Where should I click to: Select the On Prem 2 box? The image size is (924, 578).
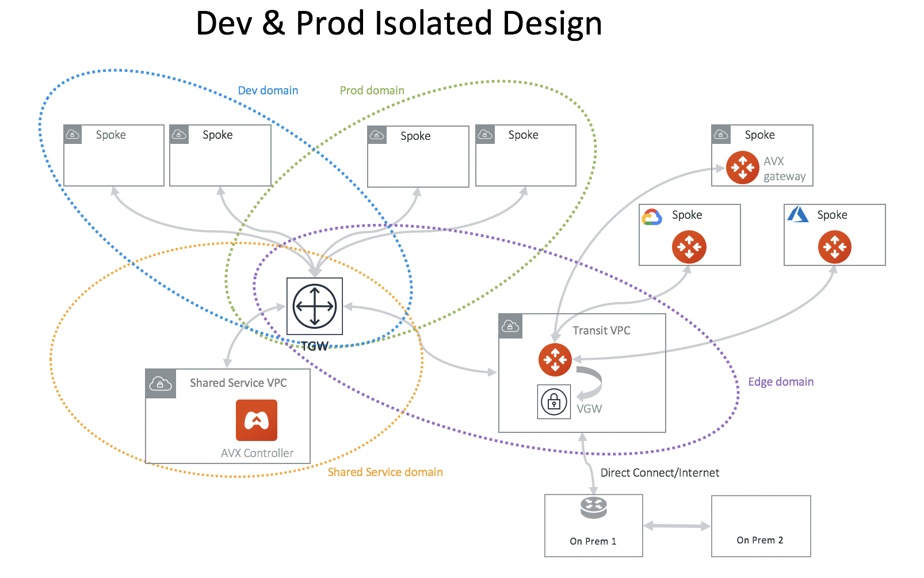761,526
